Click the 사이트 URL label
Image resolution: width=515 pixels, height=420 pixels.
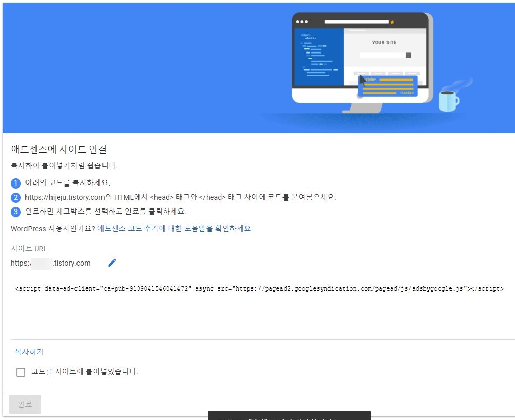coord(29,249)
